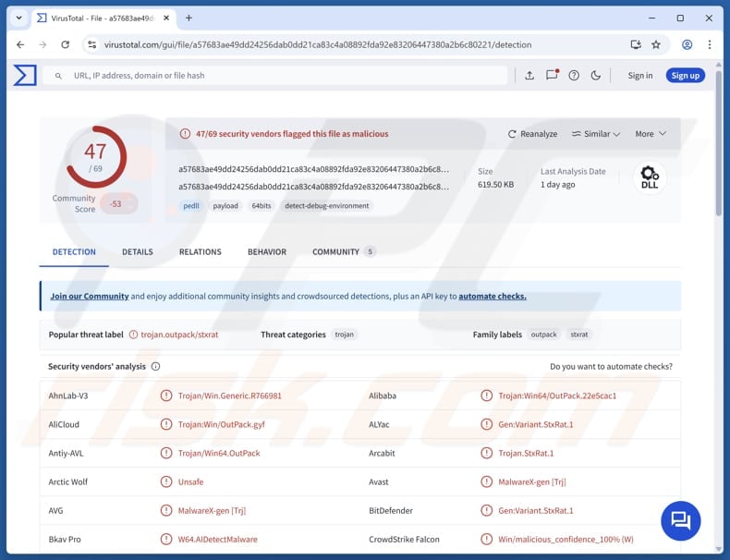Switch to the DETECTION tab

(74, 252)
